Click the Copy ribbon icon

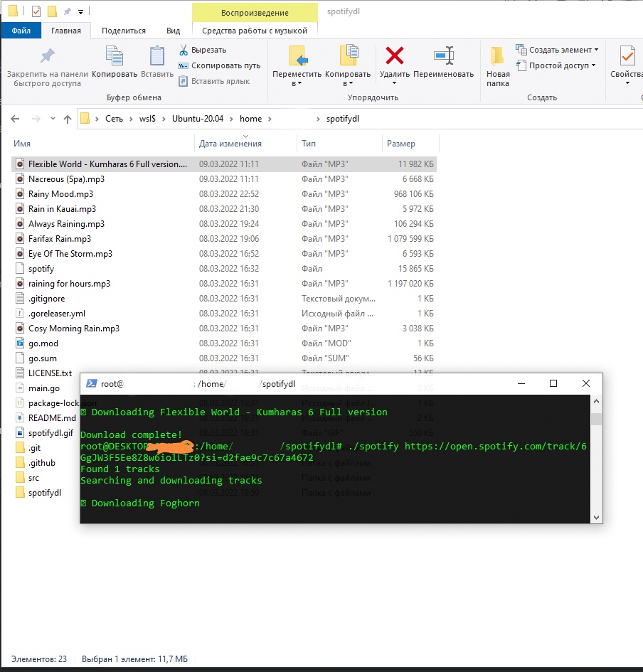[115, 55]
